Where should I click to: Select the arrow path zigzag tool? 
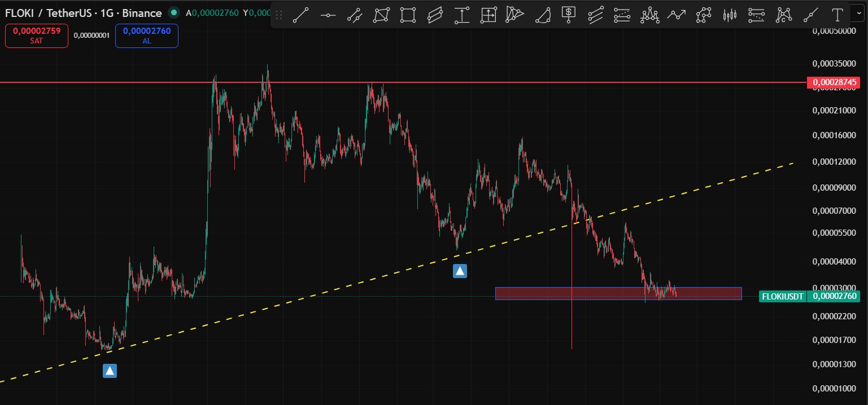click(677, 15)
